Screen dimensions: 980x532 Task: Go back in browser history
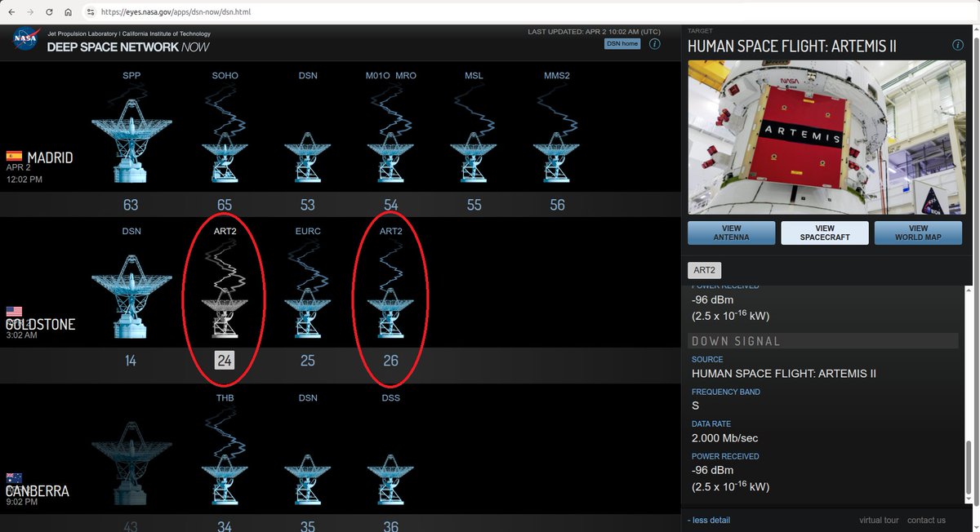(x=11, y=12)
